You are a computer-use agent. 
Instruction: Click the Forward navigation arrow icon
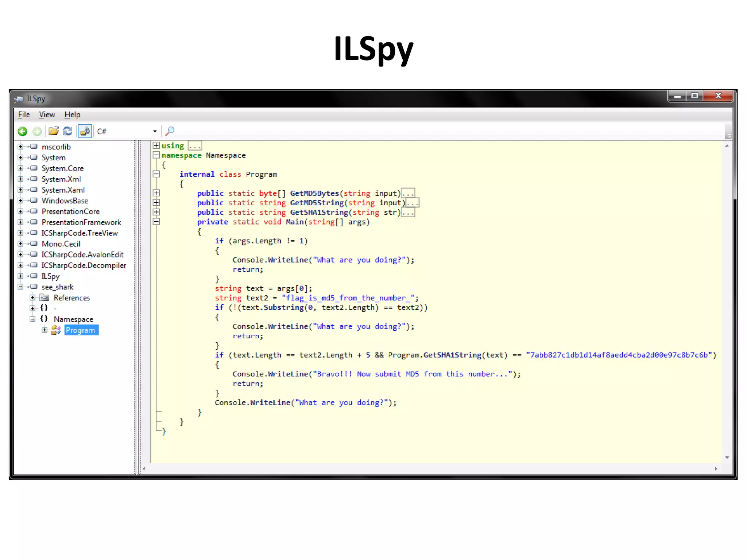37,131
